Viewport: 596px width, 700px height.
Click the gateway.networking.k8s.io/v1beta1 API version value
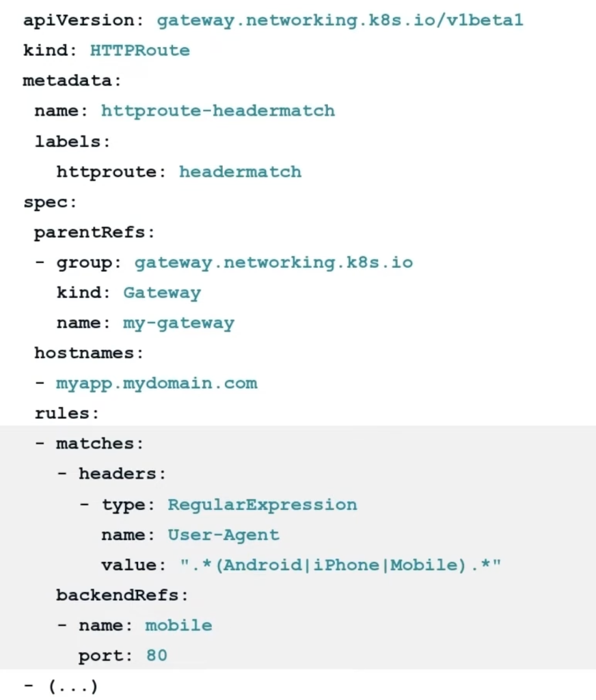point(340,21)
